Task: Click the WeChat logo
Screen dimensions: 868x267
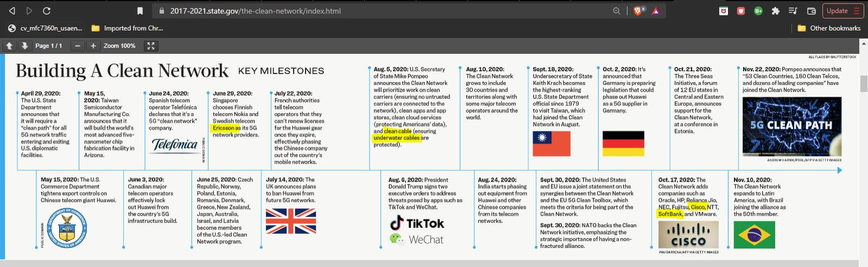Action: click(416, 239)
